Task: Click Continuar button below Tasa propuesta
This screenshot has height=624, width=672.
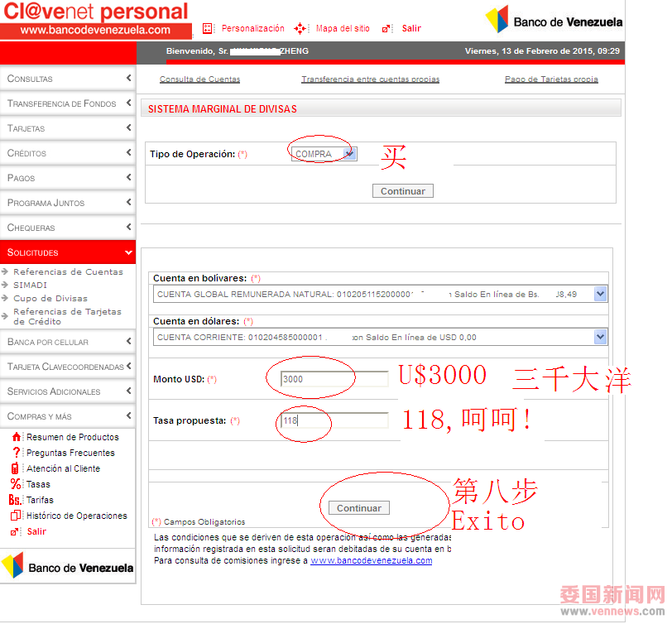Action: coord(359,508)
